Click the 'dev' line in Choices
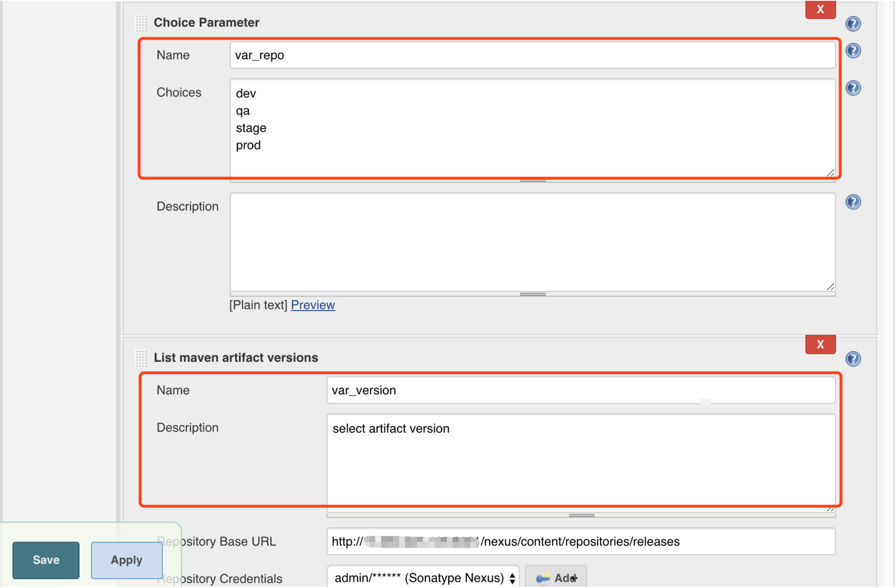895x588 pixels. point(246,94)
